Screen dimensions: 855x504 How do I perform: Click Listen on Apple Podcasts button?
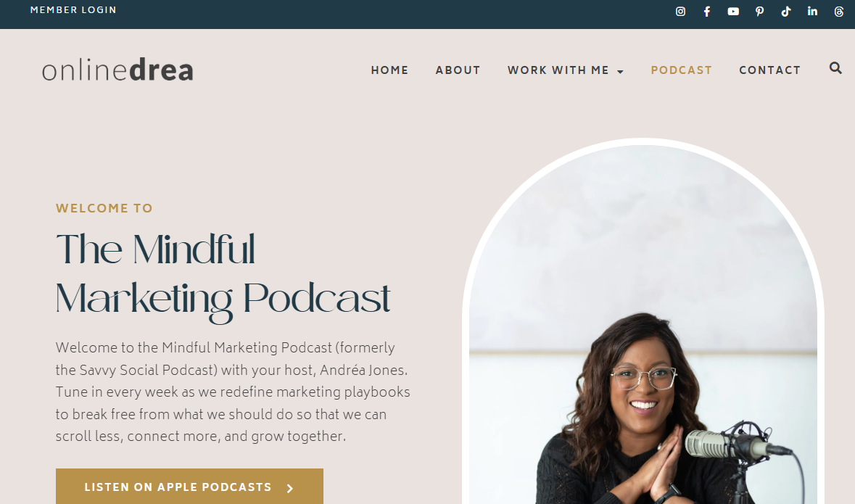click(x=189, y=487)
